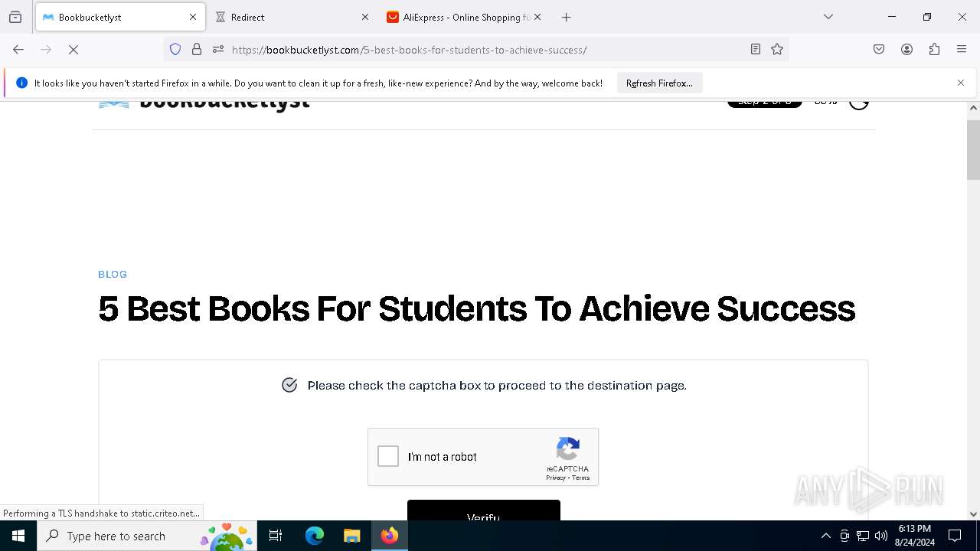Bookmark this page with star icon
The width and height of the screenshot is (980, 551).
pyautogui.click(x=777, y=50)
